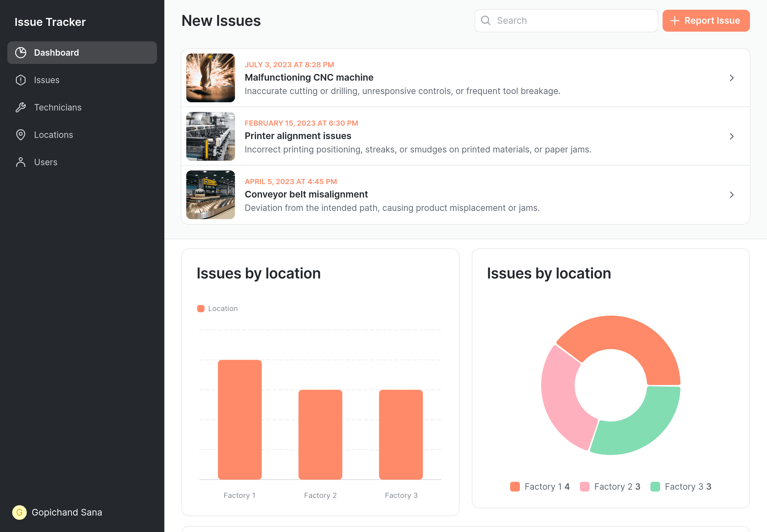767x532 pixels.
Task: Click the Technicians wrench icon
Action: click(x=21, y=107)
